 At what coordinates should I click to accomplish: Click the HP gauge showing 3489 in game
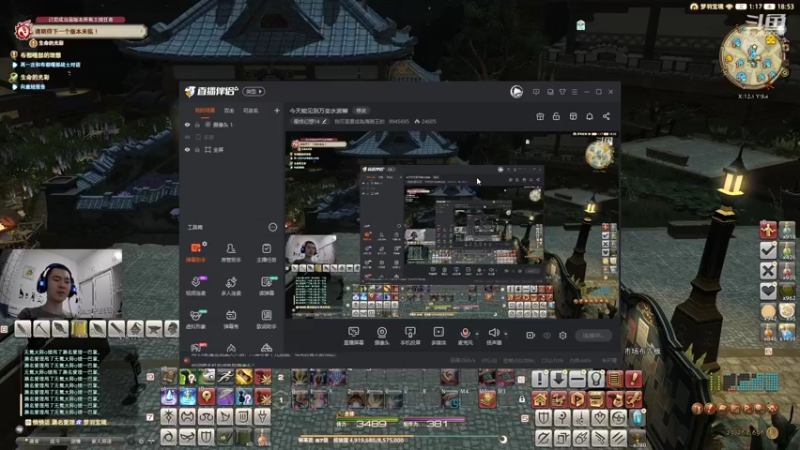367,423
